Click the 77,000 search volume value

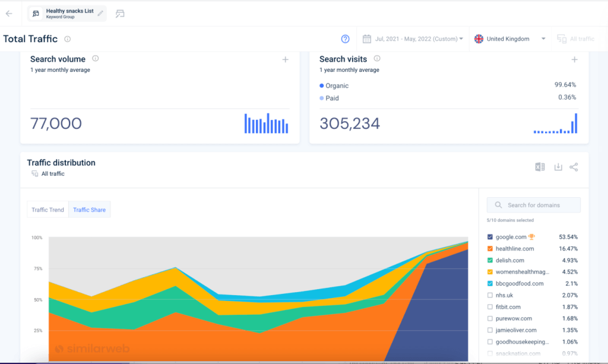(56, 124)
